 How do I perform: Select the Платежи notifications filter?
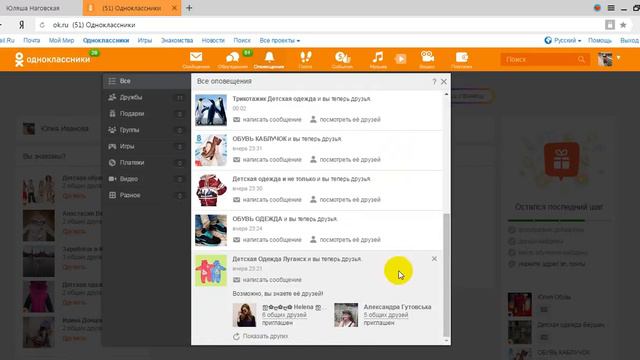146,163
